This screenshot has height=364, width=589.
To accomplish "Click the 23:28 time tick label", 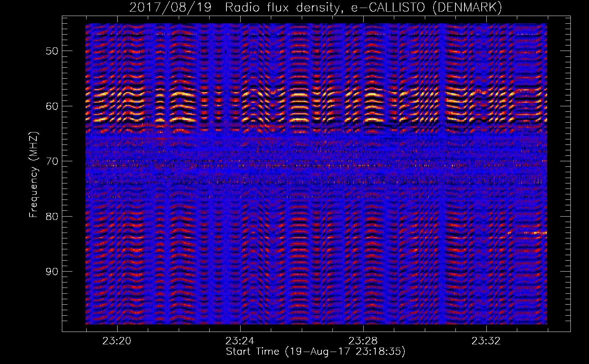I will click(363, 341).
